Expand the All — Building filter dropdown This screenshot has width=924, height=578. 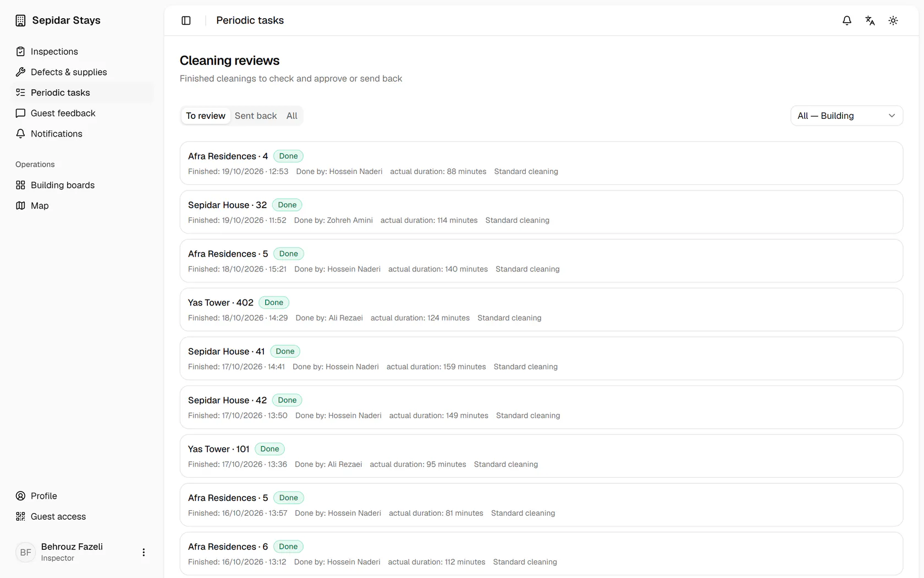(x=846, y=116)
